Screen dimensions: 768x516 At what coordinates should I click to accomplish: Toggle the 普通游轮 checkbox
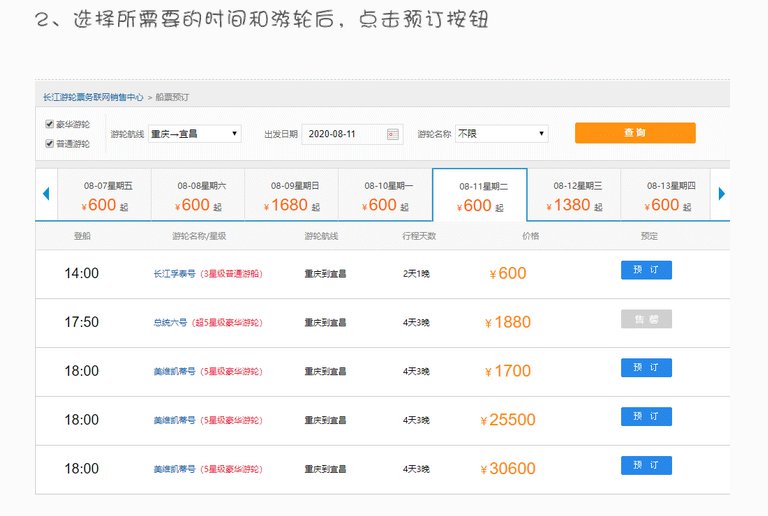click(50, 143)
